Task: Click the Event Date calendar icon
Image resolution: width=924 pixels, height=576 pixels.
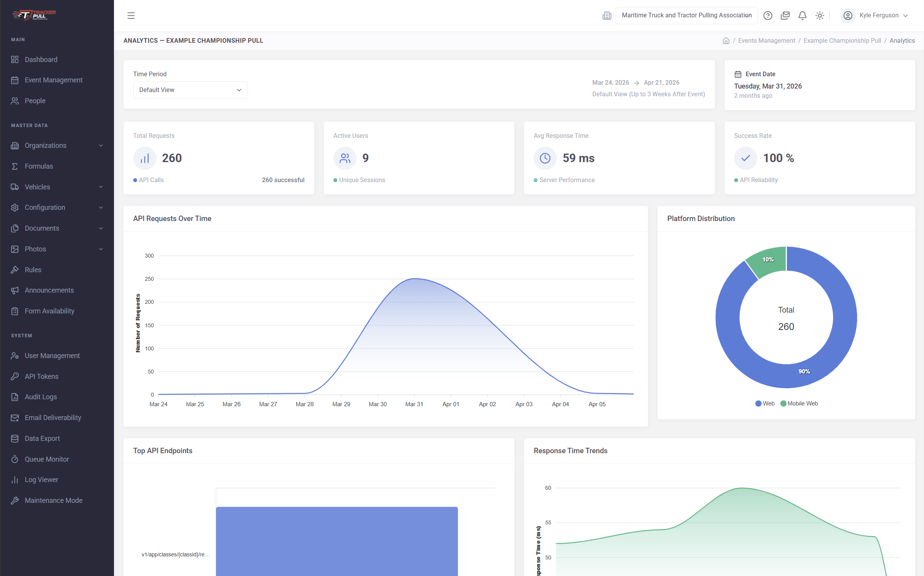Action: pos(738,74)
